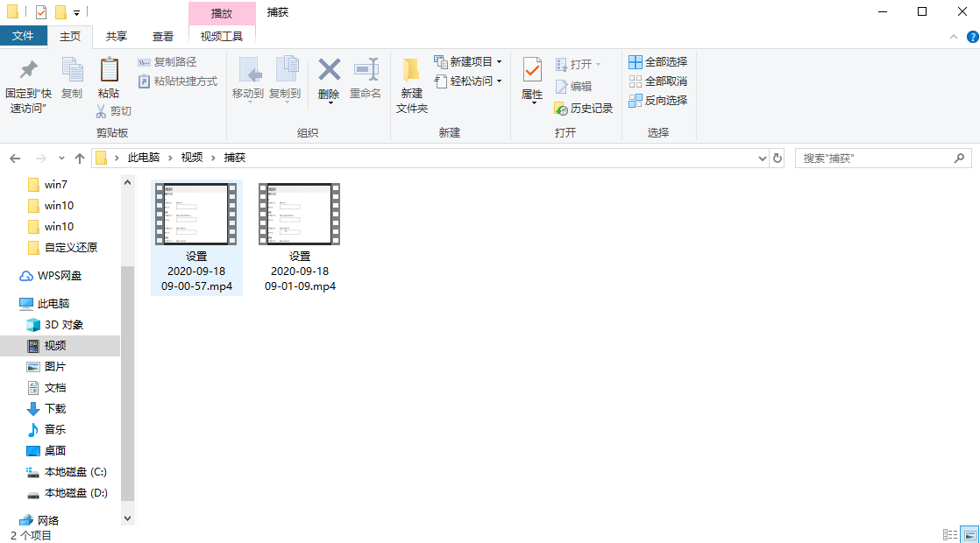Screen dimensions: 980x543
Task: Create a new folder with ribbon icon
Action: coord(411,70)
